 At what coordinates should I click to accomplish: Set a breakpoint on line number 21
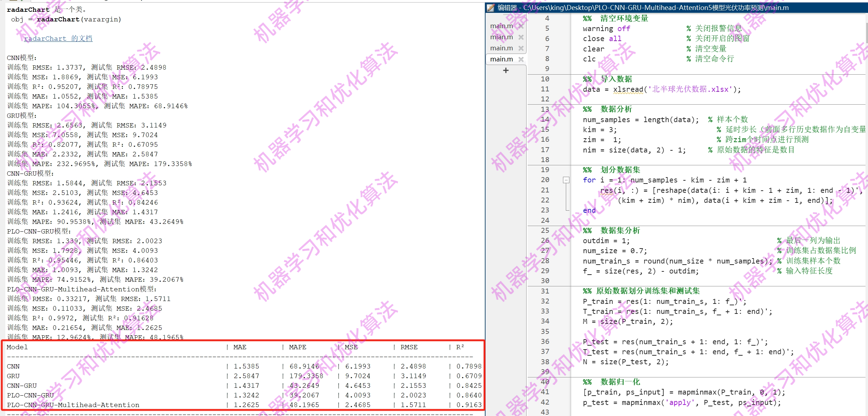click(545, 190)
